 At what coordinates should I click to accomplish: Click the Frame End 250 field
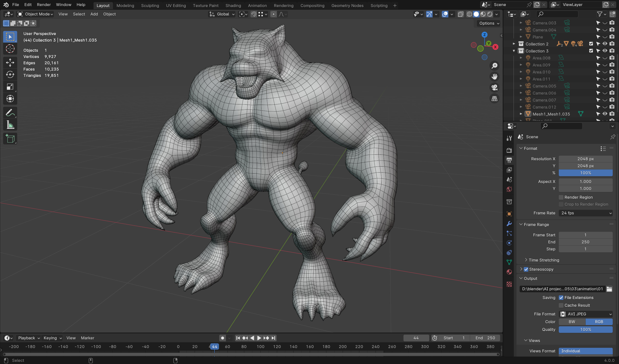tap(586, 242)
